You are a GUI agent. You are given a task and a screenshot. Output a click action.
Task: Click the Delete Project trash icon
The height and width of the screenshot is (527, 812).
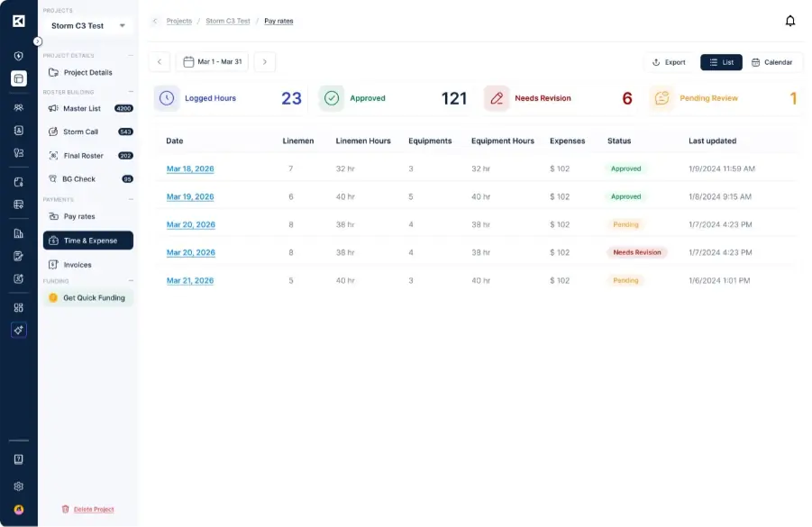(65, 509)
